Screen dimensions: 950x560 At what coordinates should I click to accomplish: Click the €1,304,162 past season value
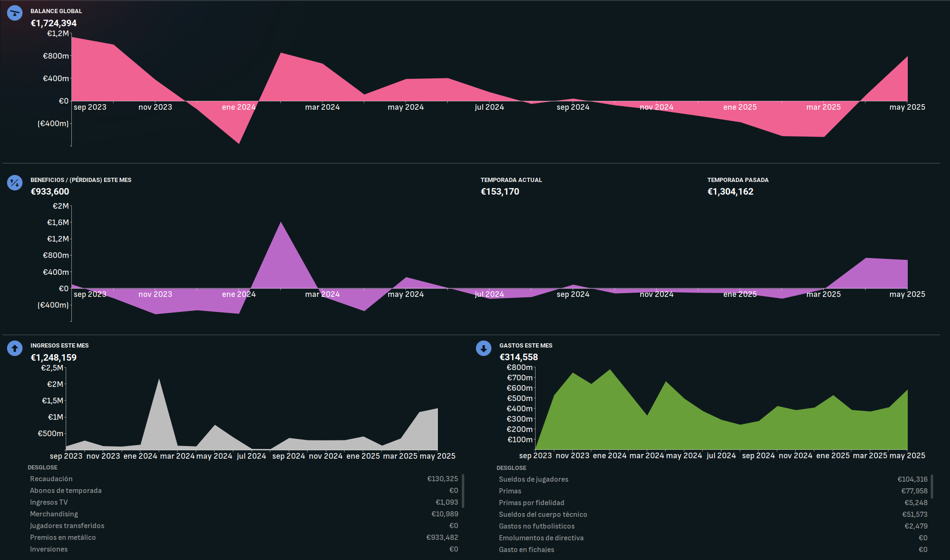(730, 191)
